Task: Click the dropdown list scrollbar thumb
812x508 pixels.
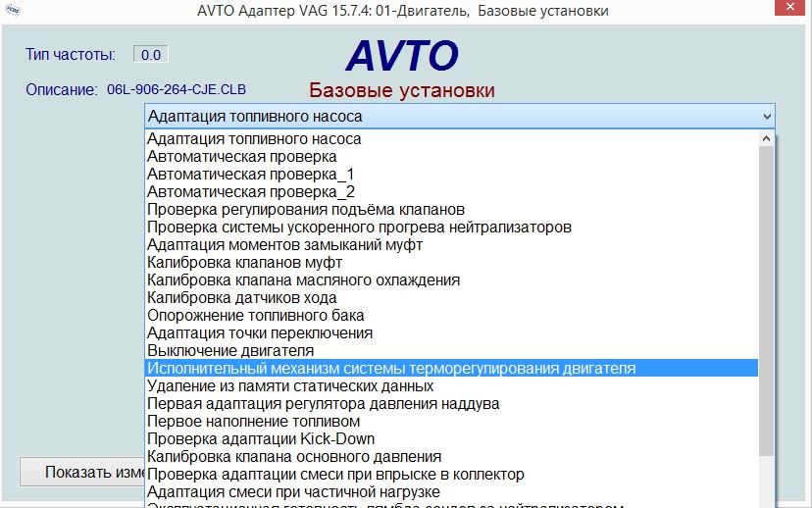Action: tap(767, 301)
